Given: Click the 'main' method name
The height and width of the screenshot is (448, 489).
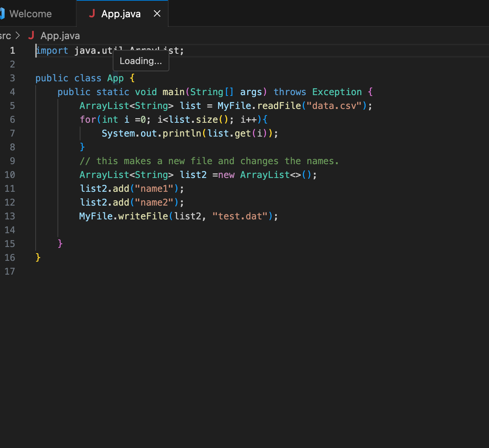Looking at the screenshot, I should pyautogui.click(x=174, y=92).
